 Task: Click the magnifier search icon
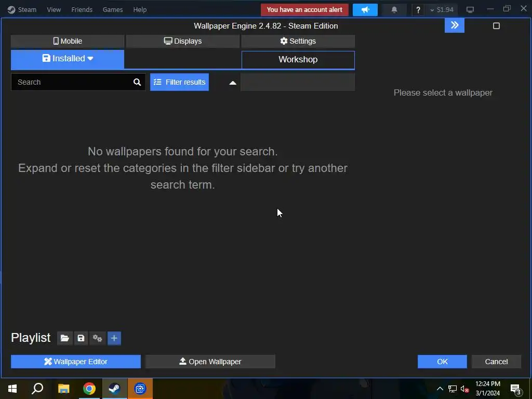pyautogui.click(x=137, y=82)
